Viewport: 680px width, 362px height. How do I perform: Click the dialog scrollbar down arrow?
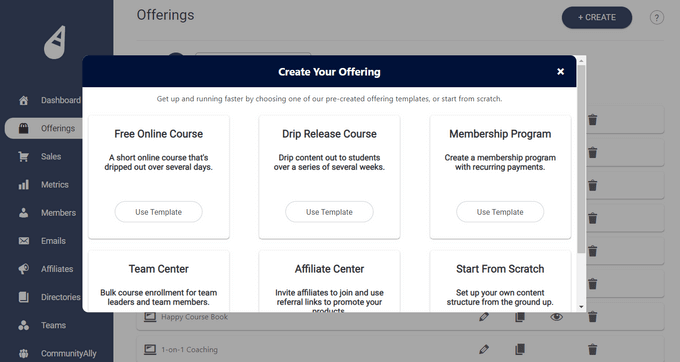point(581,307)
